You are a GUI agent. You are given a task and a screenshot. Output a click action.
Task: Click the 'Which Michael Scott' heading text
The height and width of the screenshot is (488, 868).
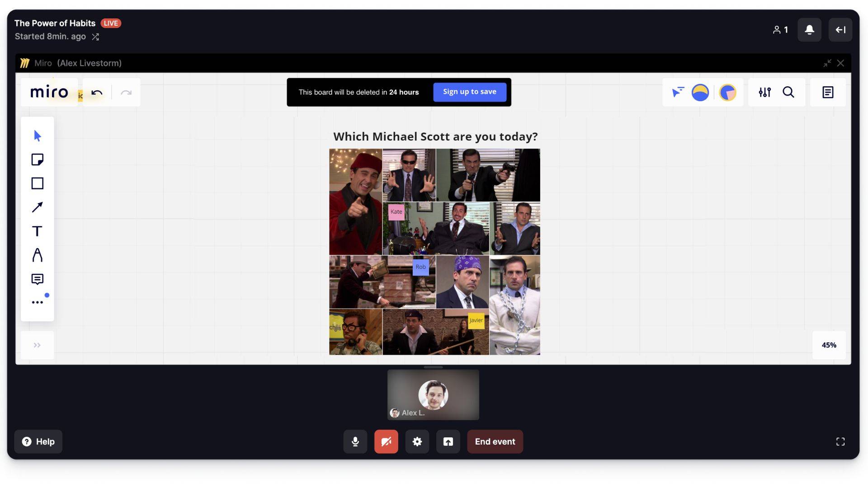[x=435, y=136]
